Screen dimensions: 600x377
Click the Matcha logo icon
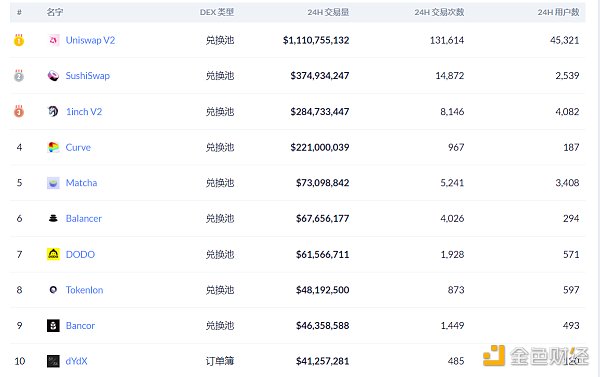tap(53, 183)
